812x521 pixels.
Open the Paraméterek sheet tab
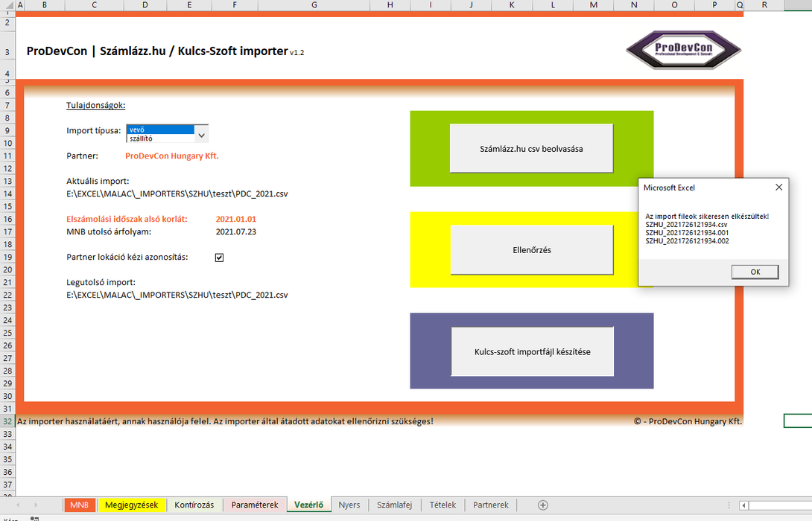pyautogui.click(x=254, y=505)
